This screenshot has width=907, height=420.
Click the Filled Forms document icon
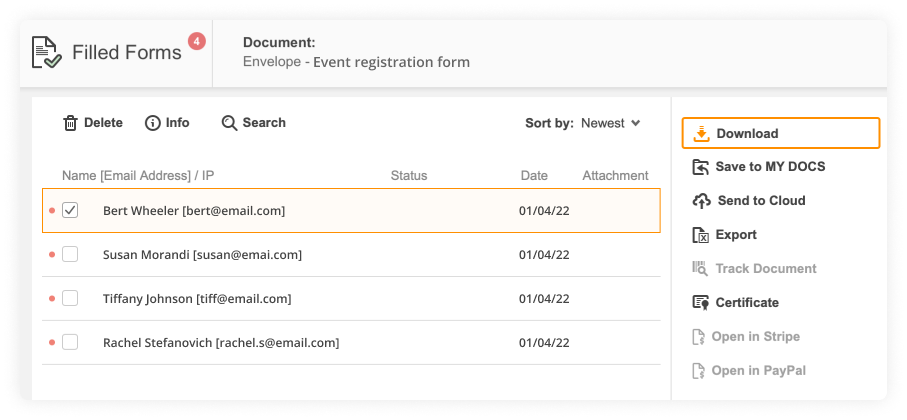pos(47,52)
